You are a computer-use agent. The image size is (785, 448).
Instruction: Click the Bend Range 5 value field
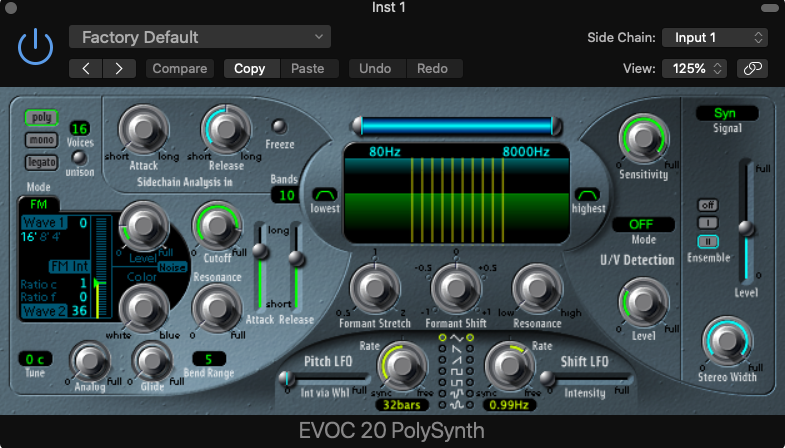coord(209,359)
